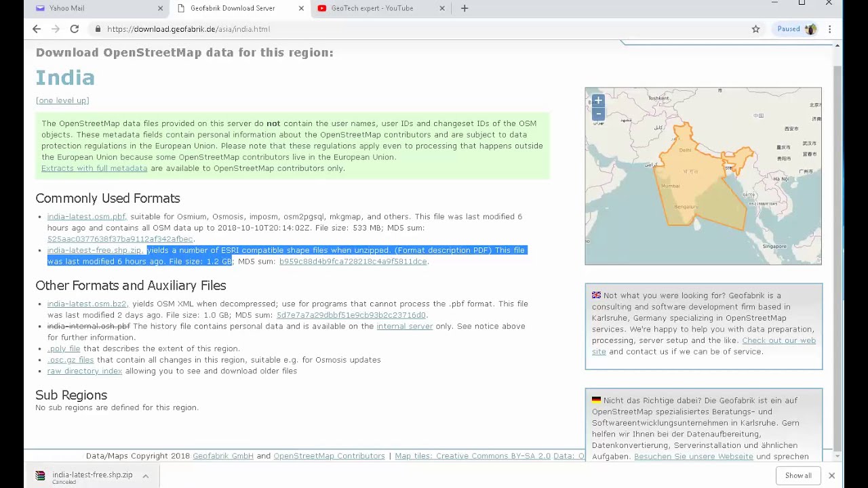Screen dimensions: 868x488
Task: Download india-latest.osm.bz2 file
Action: tap(87, 304)
